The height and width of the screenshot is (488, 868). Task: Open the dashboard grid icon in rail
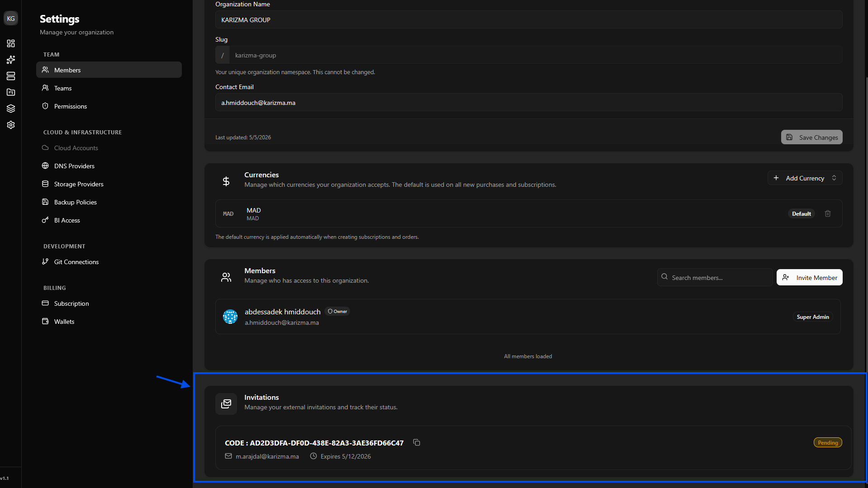point(11,43)
